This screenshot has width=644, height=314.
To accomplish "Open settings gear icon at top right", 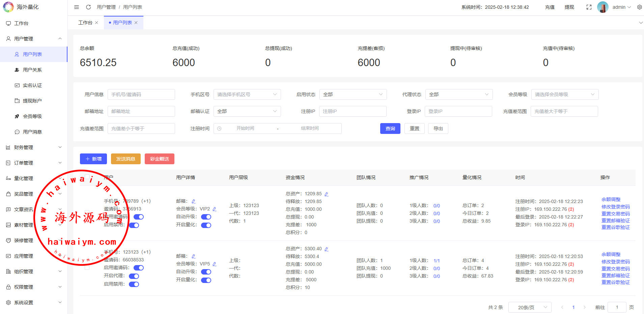I will [x=639, y=7].
